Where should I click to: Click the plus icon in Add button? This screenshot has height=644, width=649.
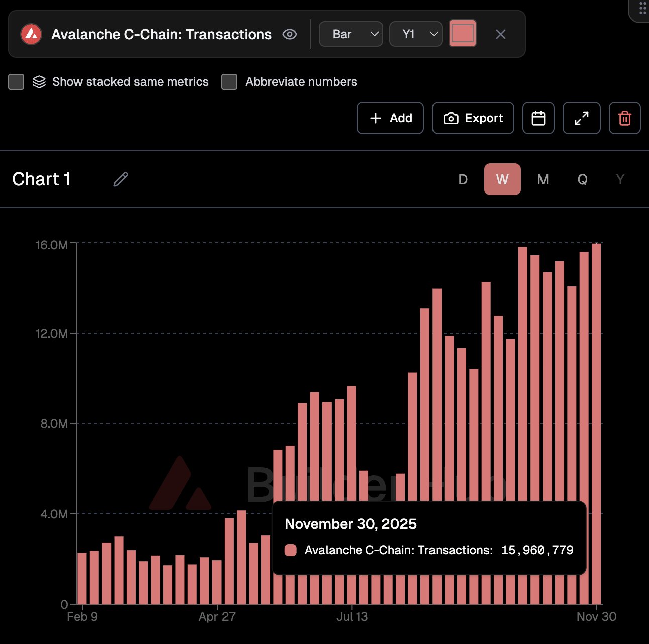pyautogui.click(x=376, y=118)
